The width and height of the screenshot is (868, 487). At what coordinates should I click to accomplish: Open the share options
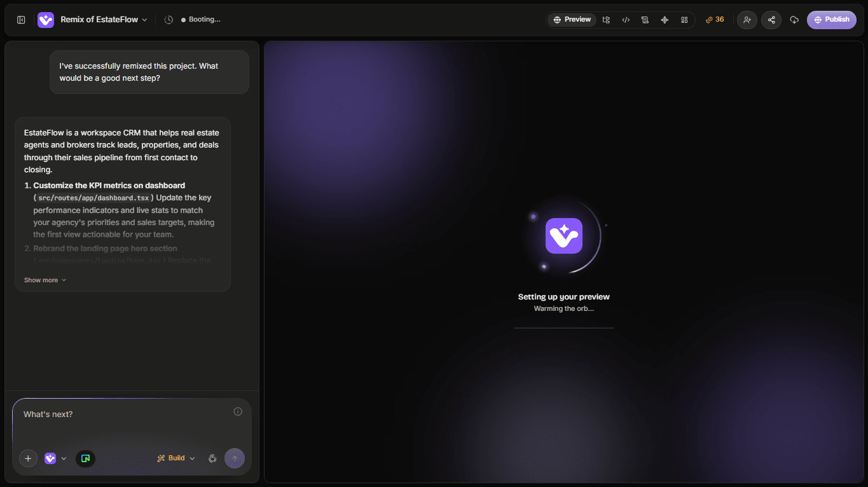771,20
